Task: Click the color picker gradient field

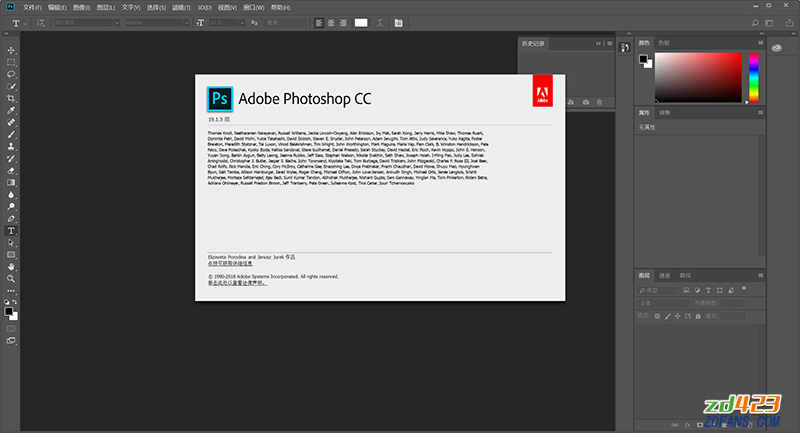Action: click(698, 78)
